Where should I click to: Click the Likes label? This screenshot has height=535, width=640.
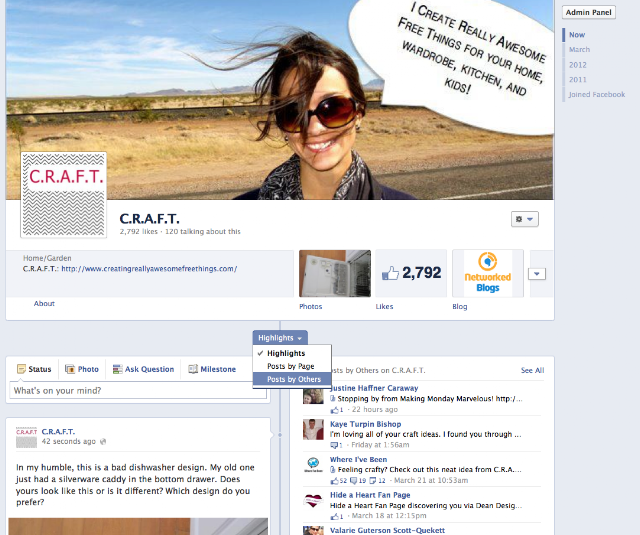(x=384, y=306)
